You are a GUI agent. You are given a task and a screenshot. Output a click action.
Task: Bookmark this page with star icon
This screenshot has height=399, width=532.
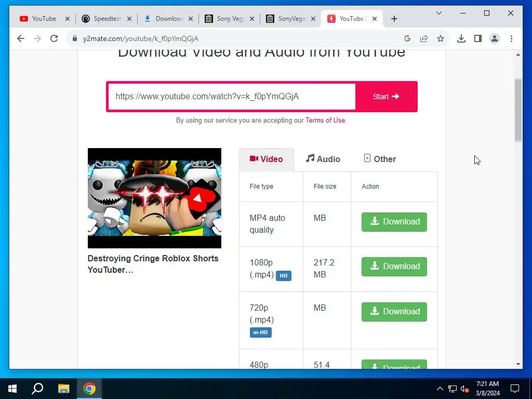441,38
